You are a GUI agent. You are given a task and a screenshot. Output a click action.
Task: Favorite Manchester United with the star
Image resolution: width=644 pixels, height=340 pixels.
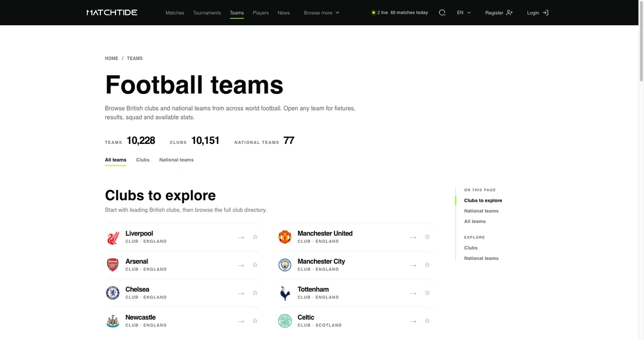pos(427,237)
